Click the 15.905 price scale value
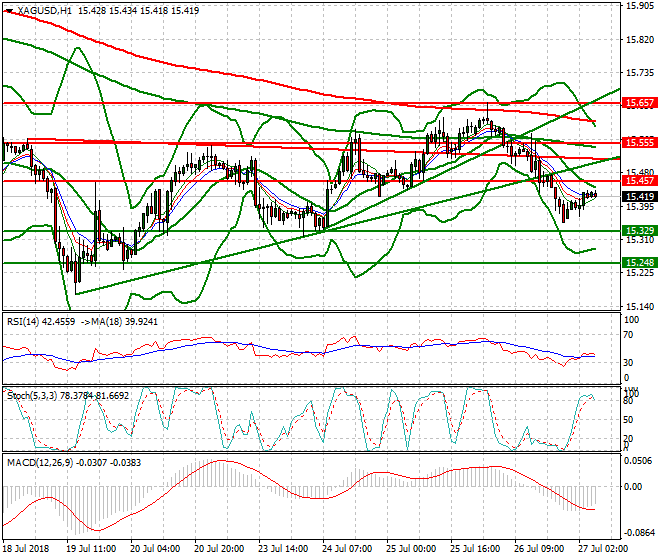Screen dimensions: 660x560 pyautogui.click(x=640, y=6)
